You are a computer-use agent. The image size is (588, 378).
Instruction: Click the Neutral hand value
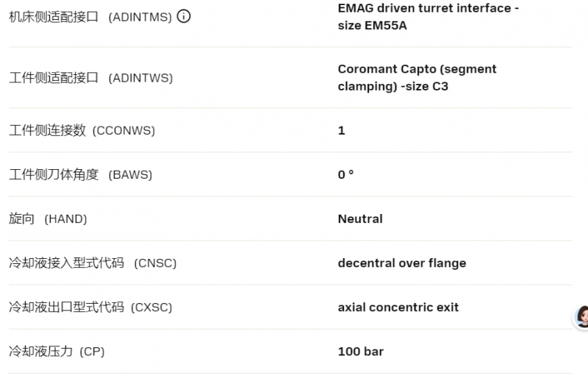(x=360, y=219)
